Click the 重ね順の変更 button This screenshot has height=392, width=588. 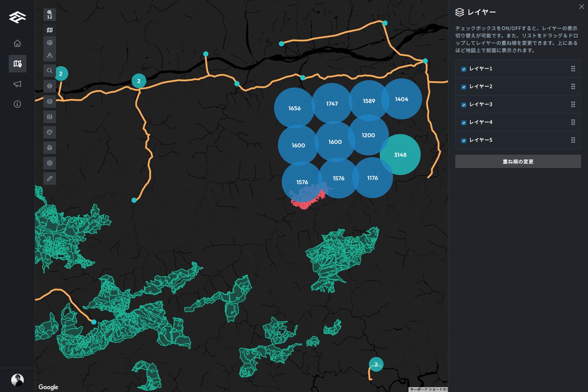click(518, 161)
